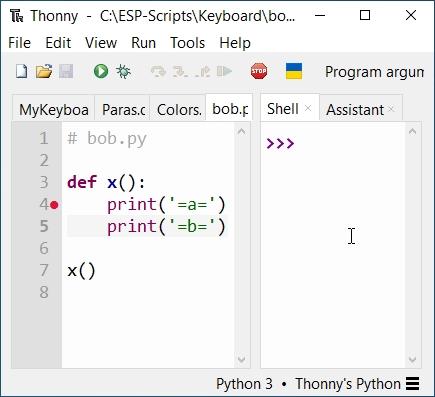
Task: Debug current script with bug icon
Action: point(123,71)
